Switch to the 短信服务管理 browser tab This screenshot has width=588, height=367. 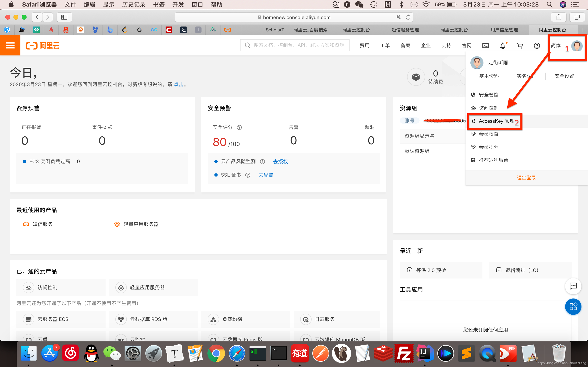coord(407,30)
